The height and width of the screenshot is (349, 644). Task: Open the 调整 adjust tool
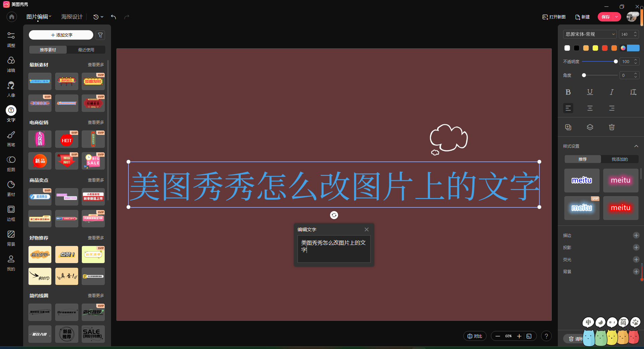coord(11,39)
